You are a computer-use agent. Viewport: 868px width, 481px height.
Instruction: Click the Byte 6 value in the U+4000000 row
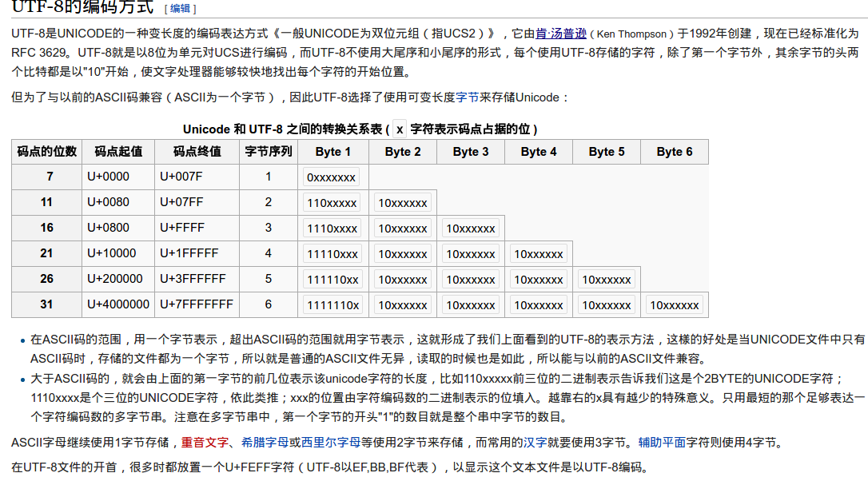coord(675,305)
